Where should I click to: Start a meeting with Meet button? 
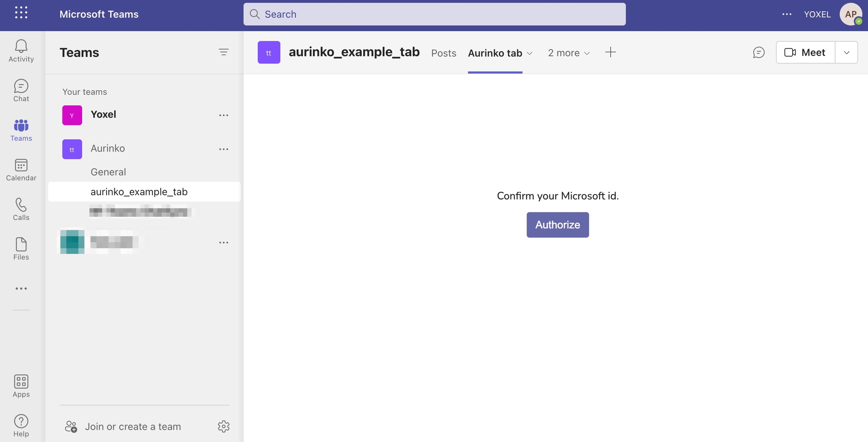coord(805,52)
